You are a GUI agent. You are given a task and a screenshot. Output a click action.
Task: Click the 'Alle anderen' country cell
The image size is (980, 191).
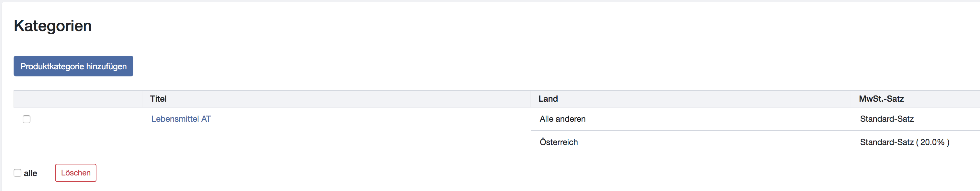(x=562, y=119)
